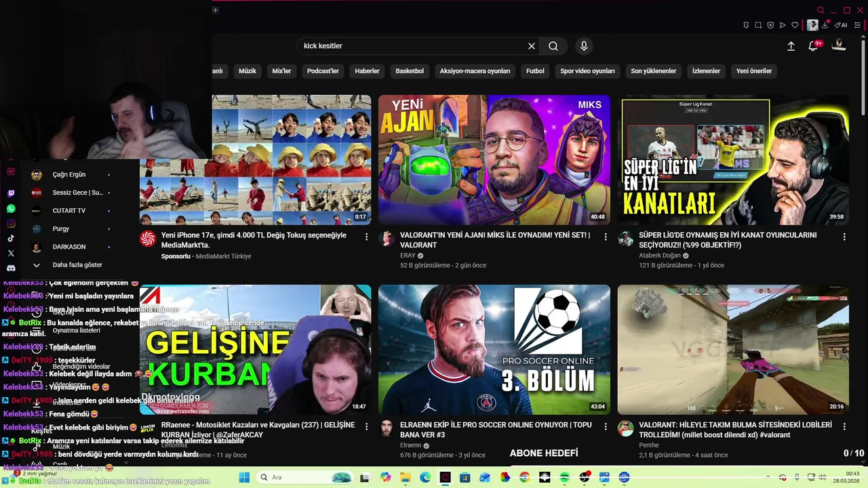This screenshot has height=488, width=868.
Task: Open the Windows Start menu
Action: [x=245, y=477]
